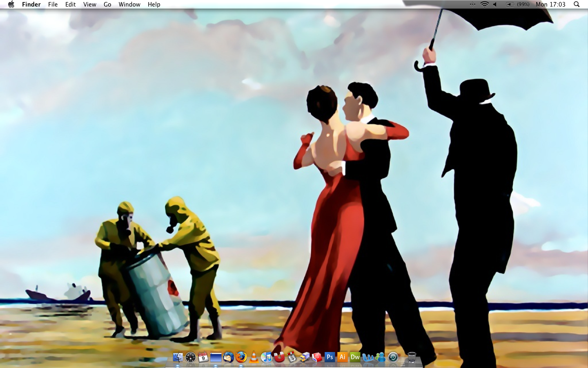The width and height of the screenshot is (588, 368).
Task: Open the Apple menu
Action: pyautogui.click(x=11, y=4)
